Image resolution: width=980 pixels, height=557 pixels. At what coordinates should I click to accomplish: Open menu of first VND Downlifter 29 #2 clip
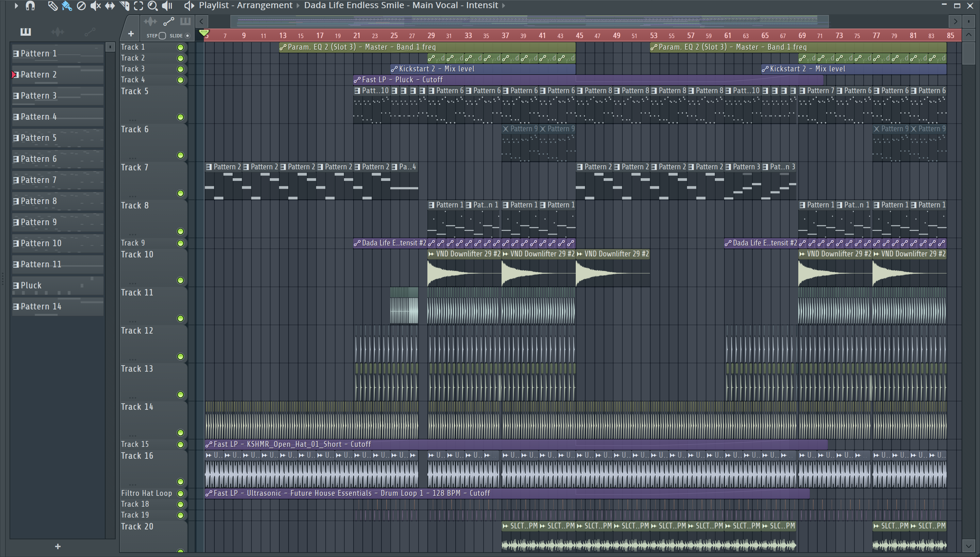(x=431, y=254)
